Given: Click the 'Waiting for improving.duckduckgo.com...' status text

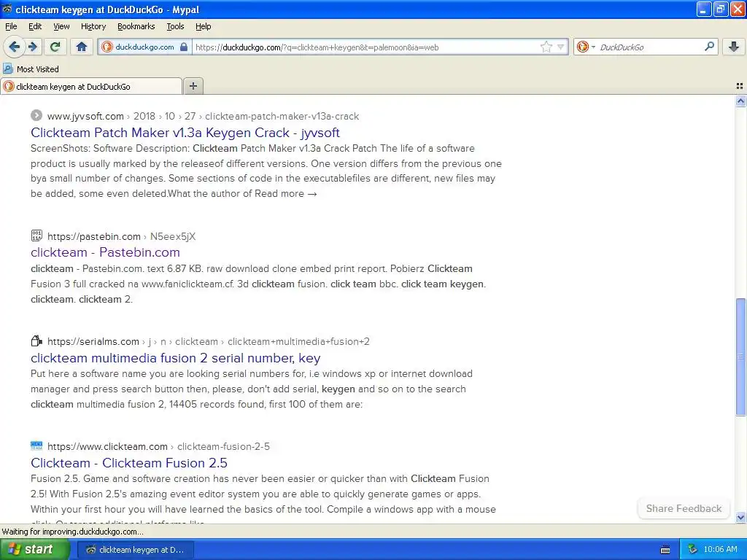Looking at the screenshot, I should click(72, 532).
